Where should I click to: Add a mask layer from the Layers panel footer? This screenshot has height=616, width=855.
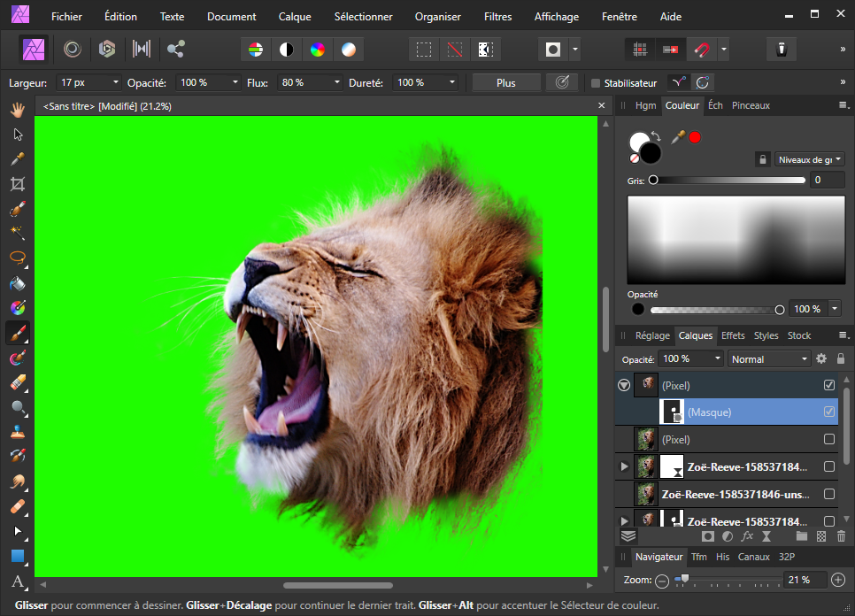(707, 535)
